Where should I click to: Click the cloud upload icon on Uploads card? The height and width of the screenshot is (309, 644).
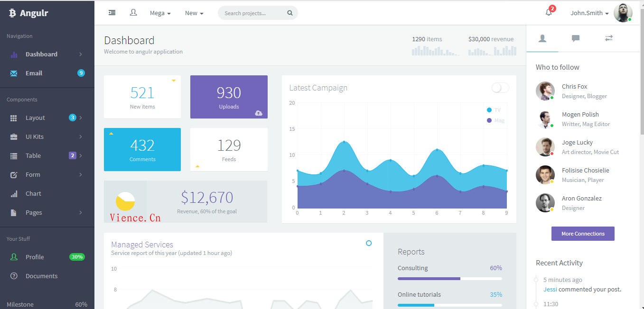[259, 113]
